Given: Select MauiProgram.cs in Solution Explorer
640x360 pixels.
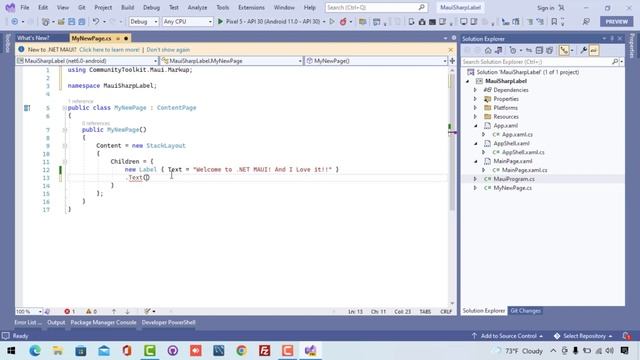Looking at the screenshot, I should coord(514,179).
